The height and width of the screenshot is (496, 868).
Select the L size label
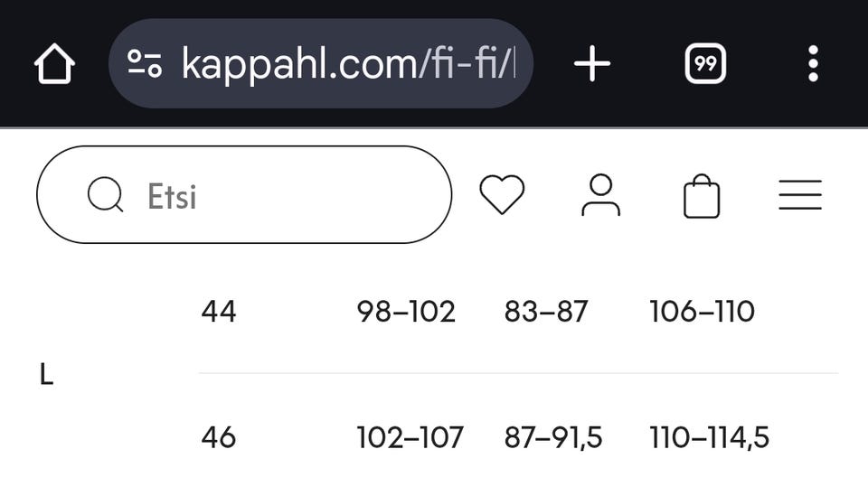[x=47, y=375]
